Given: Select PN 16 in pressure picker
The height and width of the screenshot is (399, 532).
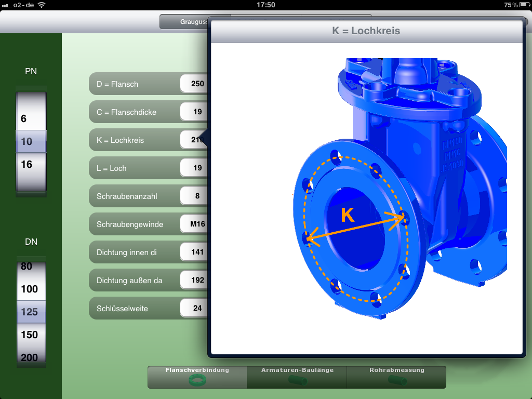Looking at the screenshot, I should (x=26, y=165).
